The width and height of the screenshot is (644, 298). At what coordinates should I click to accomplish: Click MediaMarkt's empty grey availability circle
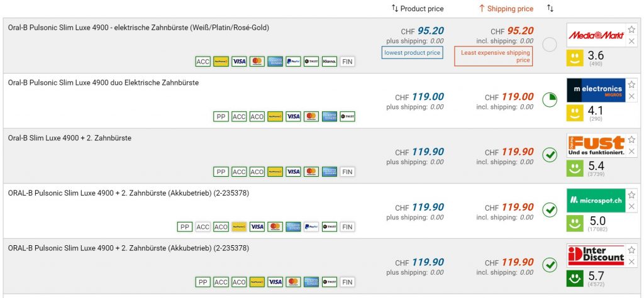coord(550,45)
